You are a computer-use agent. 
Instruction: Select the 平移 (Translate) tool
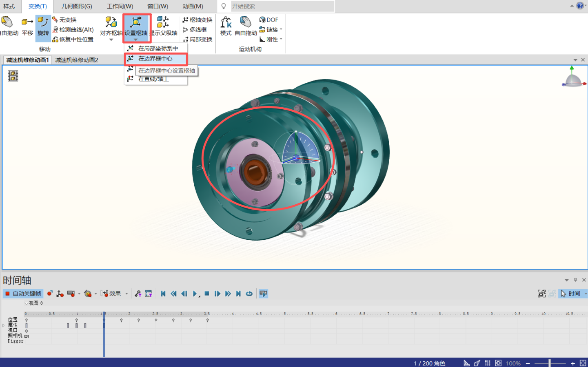click(x=27, y=27)
